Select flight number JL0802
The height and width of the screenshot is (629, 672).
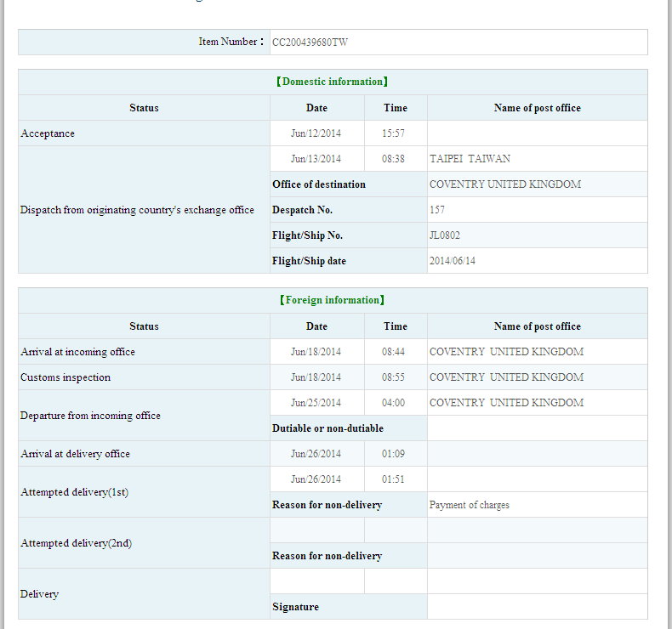[x=445, y=235]
